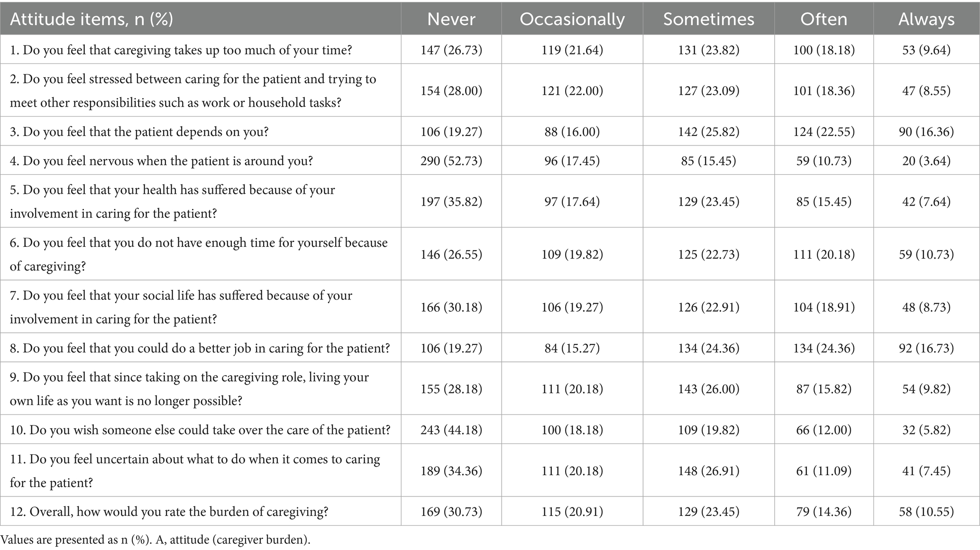Image resolution: width=980 pixels, height=550 pixels.
Task: Select item 3 about patient dependence
Action: click(139, 131)
